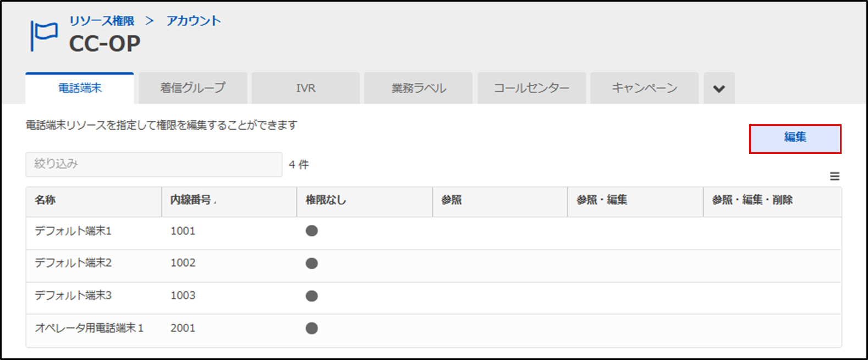868x360 pixels.
Task: Focus the 絞り込み filter field
Action: pyautogui.click(x=153, y=164)
